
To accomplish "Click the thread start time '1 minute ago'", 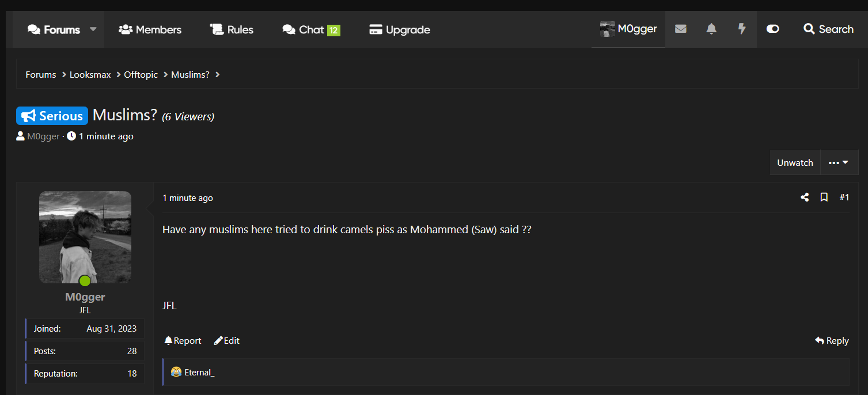I will tap(106, 136).
